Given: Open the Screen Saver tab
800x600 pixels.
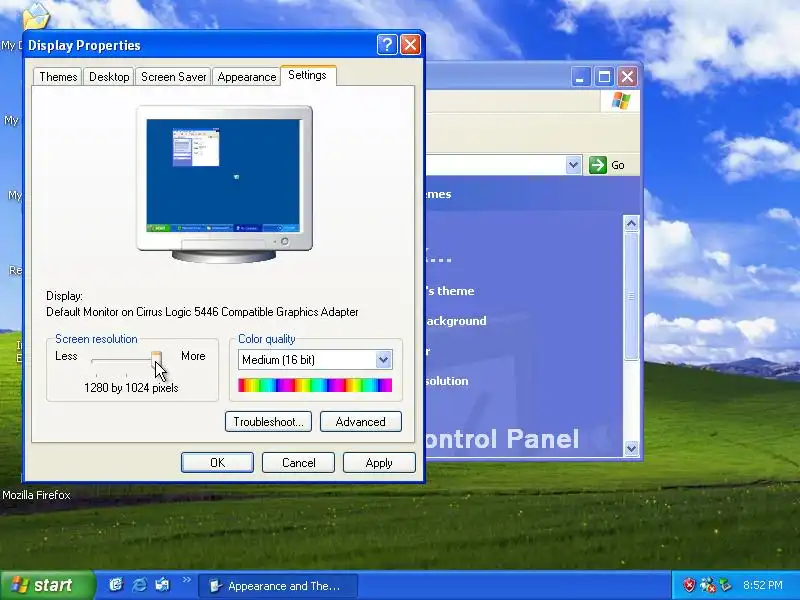Looking at the screenshot, I should 173,77.
